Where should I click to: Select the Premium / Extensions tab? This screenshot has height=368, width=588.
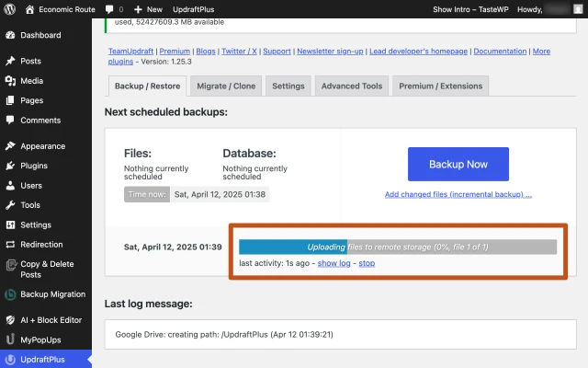pyautogui.click(x=440, y=86)
